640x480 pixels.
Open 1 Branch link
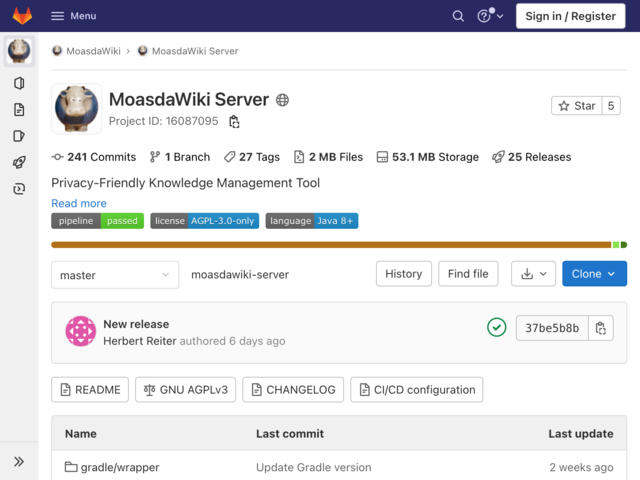point(180,157)
